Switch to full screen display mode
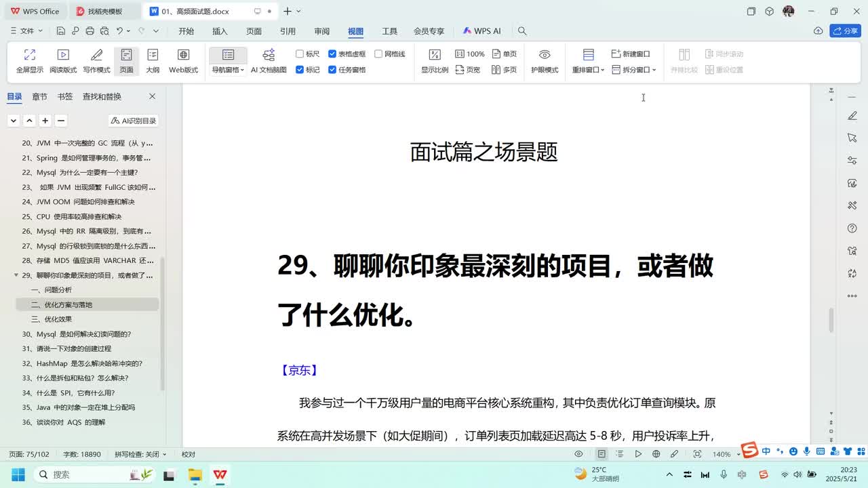Screen dimensions: 868x488 (x=29, y=61)
